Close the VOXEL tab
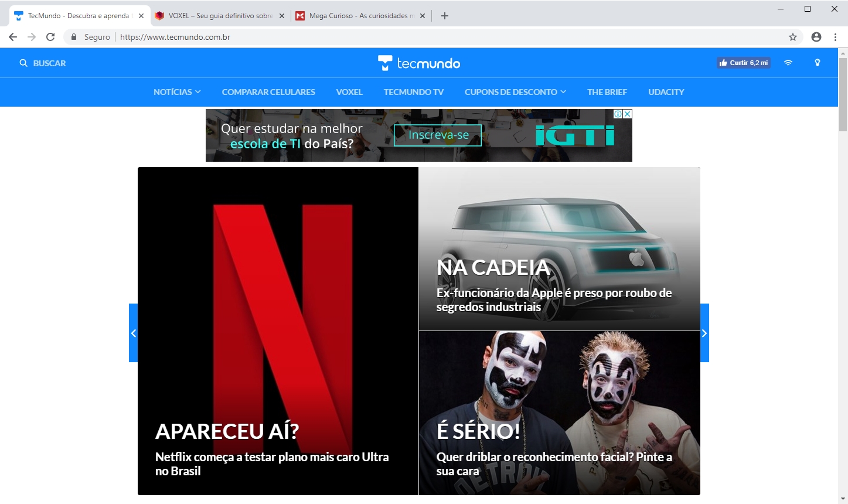Viewport: 848px width, 504px height. [x=282, y=16]
